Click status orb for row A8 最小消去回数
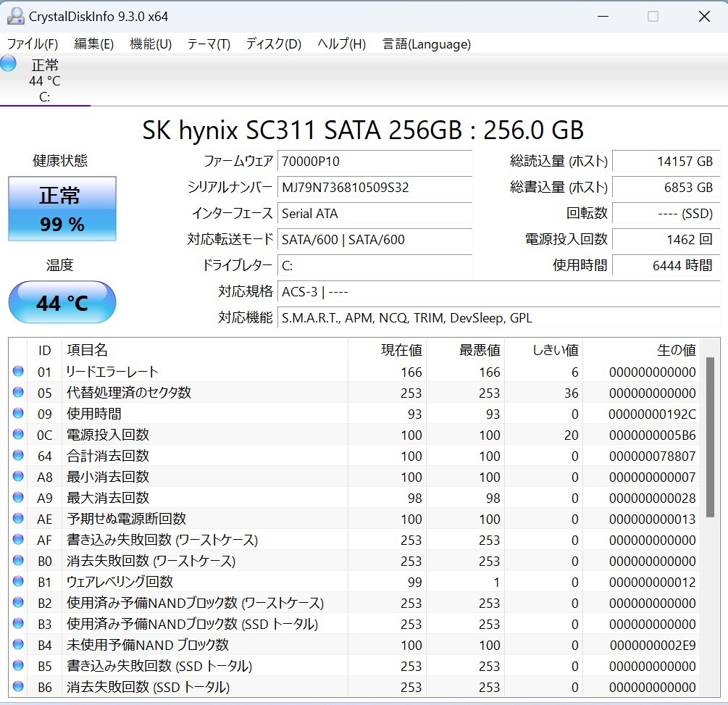Image resolution: width=728 pixels, height=705 pixels. click(18, 476)
